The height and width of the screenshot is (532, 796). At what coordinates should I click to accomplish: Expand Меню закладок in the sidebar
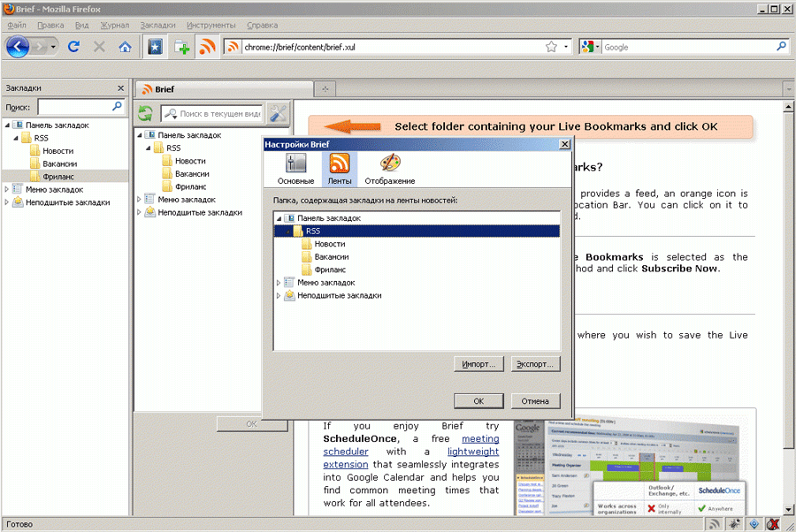tap(6, 189)
